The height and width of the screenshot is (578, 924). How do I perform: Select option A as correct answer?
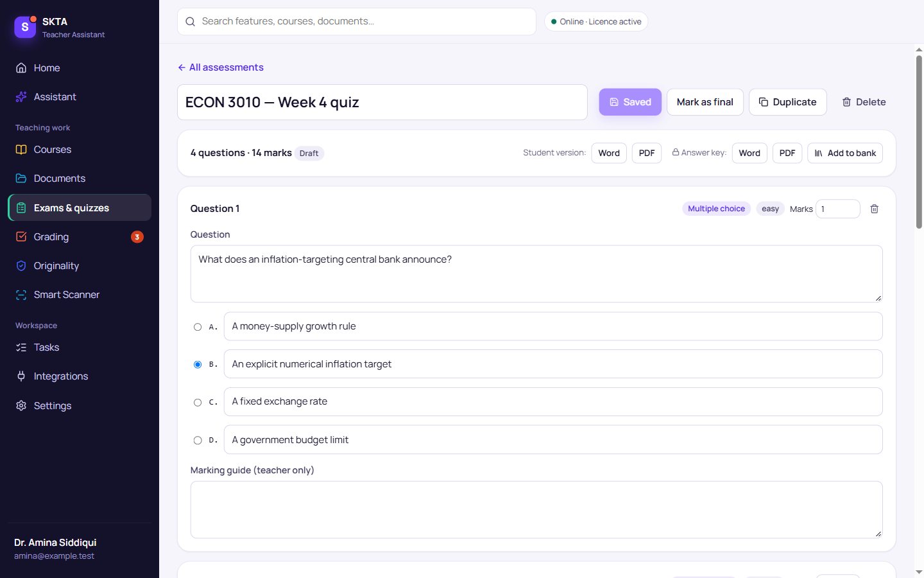(x=198, y=327)
